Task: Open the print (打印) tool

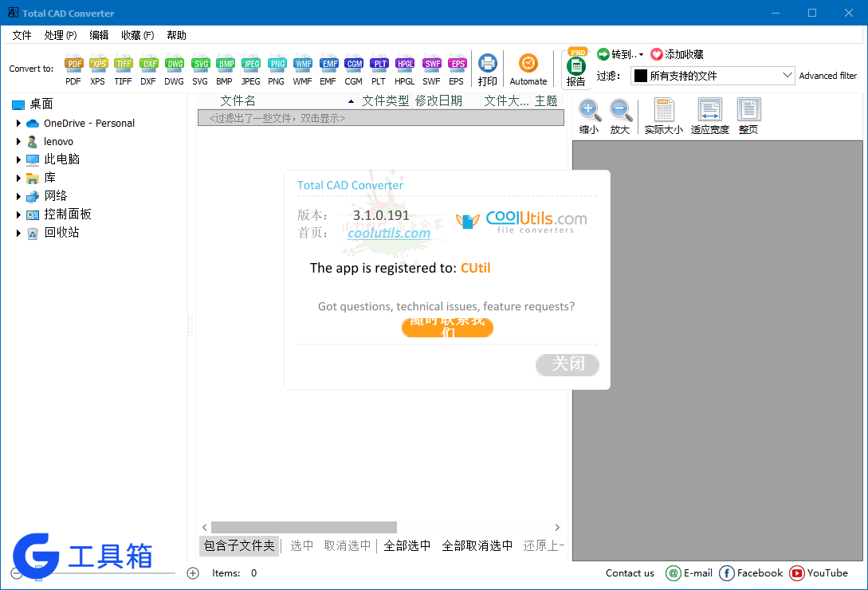Action: [x=488, y=70]
